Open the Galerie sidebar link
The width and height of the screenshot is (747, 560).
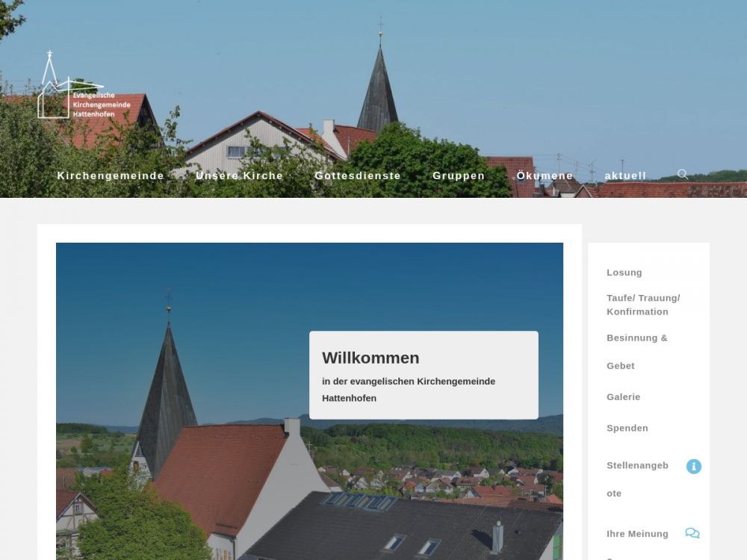pos(623,397)
